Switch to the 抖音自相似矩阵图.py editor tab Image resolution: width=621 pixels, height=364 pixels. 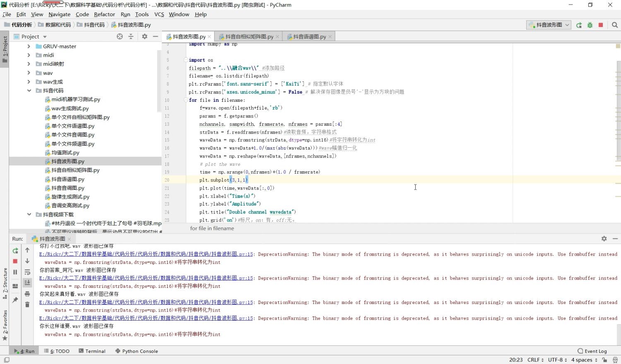248,37
